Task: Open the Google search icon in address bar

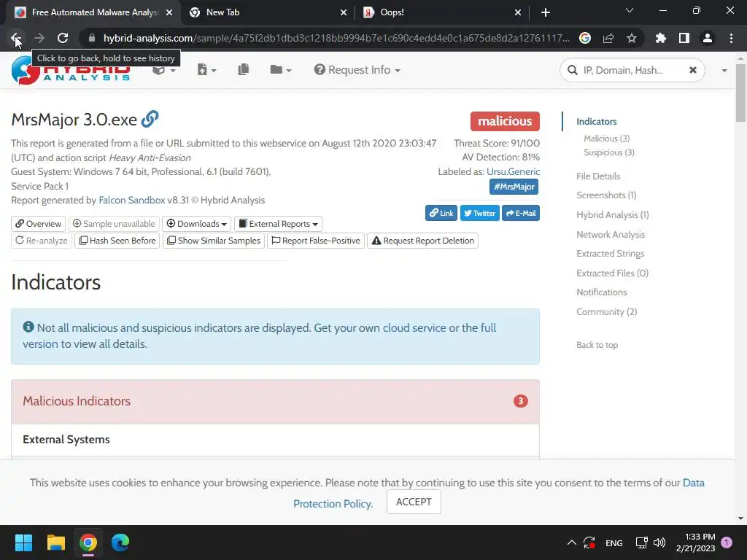Action: [585, 38]
